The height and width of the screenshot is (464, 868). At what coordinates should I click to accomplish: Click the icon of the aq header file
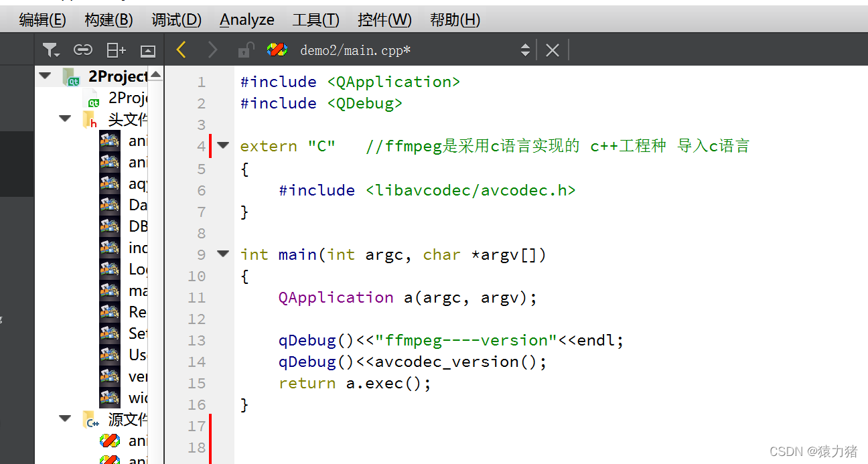(110, 184)
